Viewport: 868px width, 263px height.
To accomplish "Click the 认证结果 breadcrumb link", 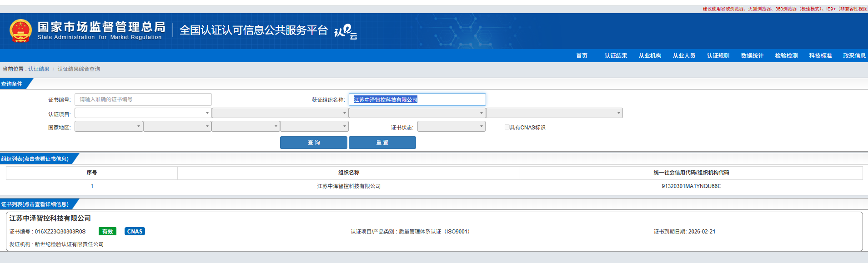I will [x=39, y=69].
